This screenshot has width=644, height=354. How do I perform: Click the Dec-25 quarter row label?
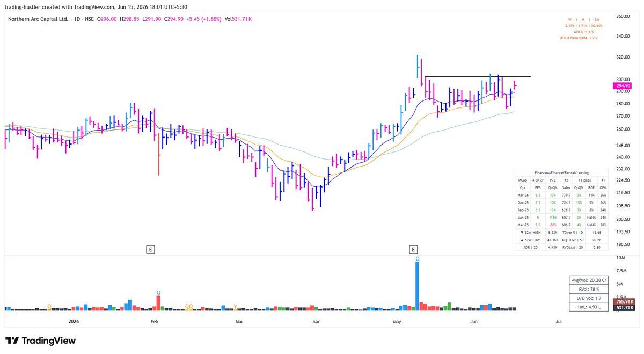[523, 203]
